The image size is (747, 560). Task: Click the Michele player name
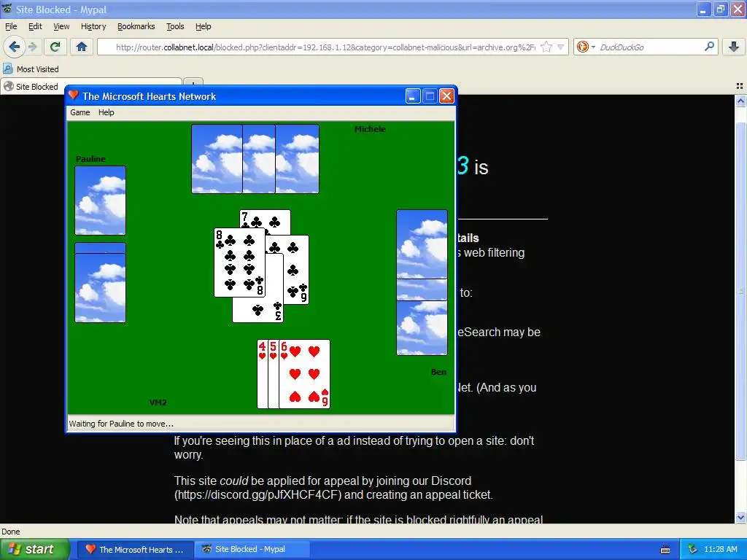(x=370, y=129)
